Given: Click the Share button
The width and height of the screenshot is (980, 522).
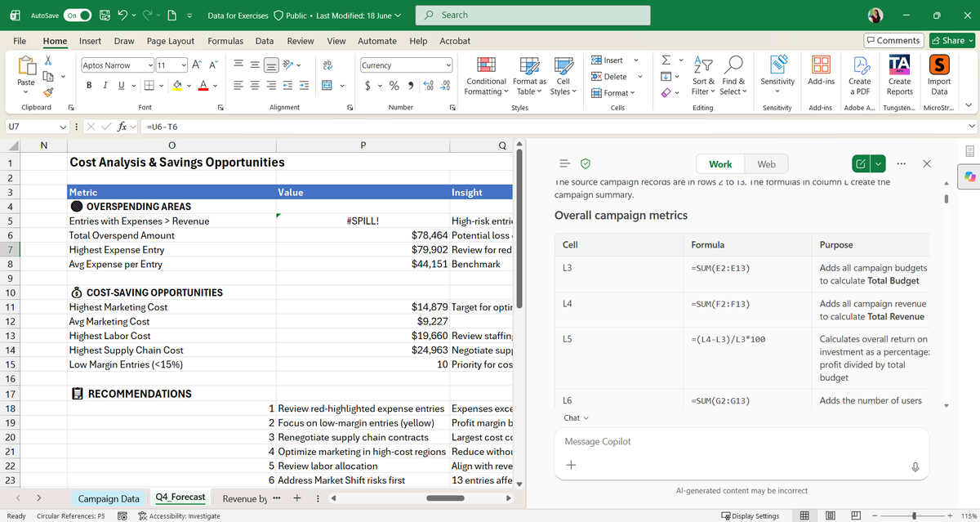Looking at the screenshot, I should tap(952, 41).
